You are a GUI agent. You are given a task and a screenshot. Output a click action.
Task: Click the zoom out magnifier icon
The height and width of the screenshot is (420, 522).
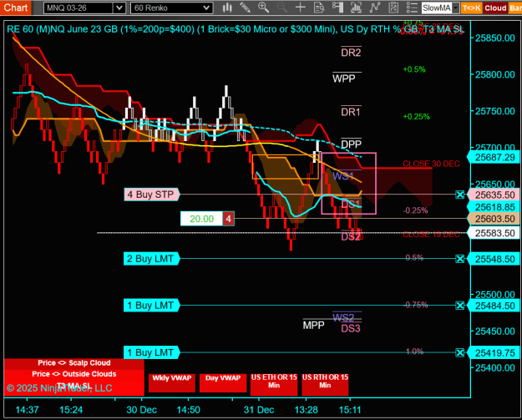(x=282, y=8)
